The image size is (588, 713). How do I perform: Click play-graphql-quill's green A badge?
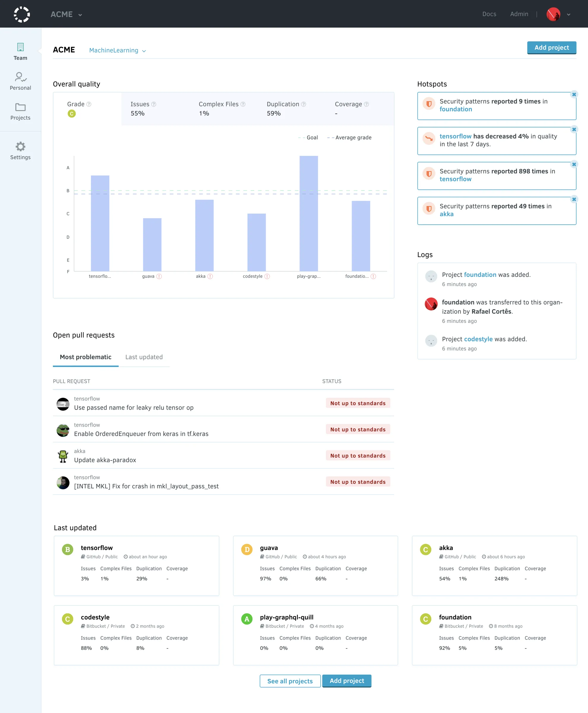point(246,619)
